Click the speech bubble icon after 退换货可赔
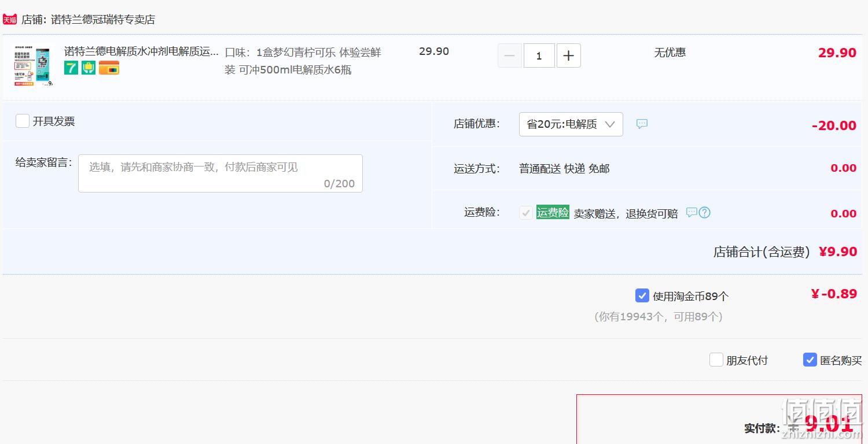This screenshot has width=868, height=444. click(692, 212)
